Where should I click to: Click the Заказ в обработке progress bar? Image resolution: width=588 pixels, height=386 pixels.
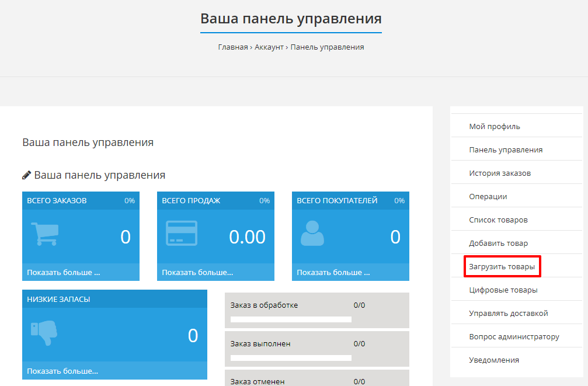coord(291,319)
